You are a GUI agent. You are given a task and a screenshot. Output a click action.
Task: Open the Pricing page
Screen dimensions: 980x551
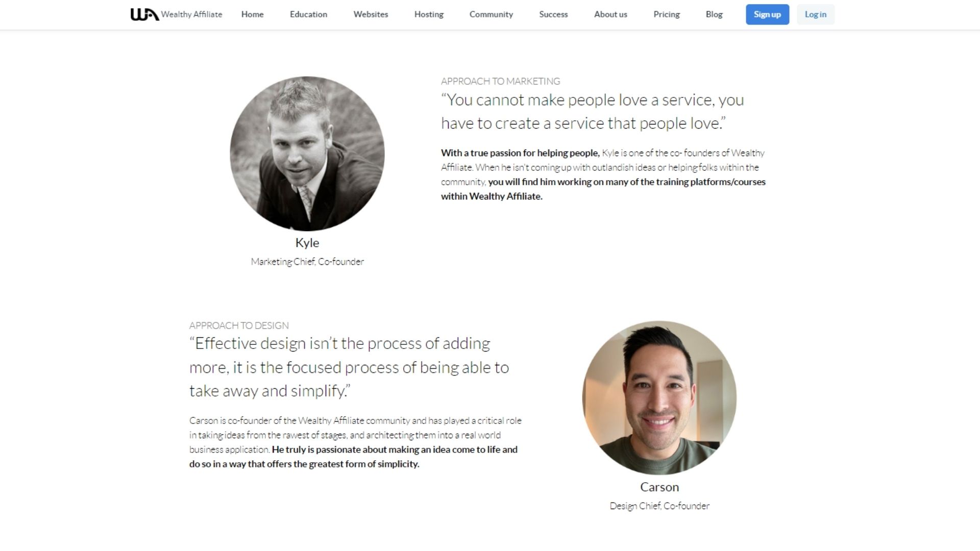[666, 14]
